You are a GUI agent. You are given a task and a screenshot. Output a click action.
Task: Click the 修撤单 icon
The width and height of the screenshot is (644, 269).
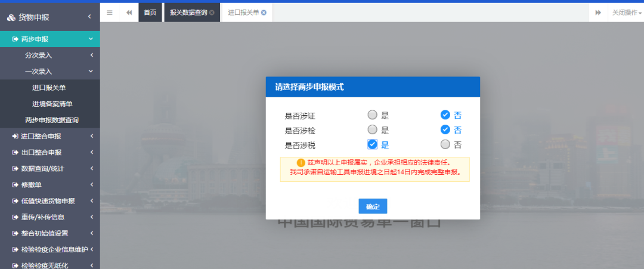pyautogui.click(x=15, y=185)
